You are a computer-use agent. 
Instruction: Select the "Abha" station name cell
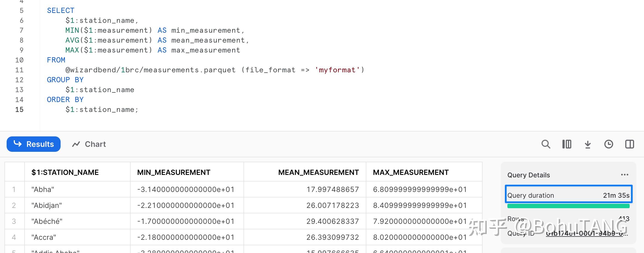(x=43, y=189)
